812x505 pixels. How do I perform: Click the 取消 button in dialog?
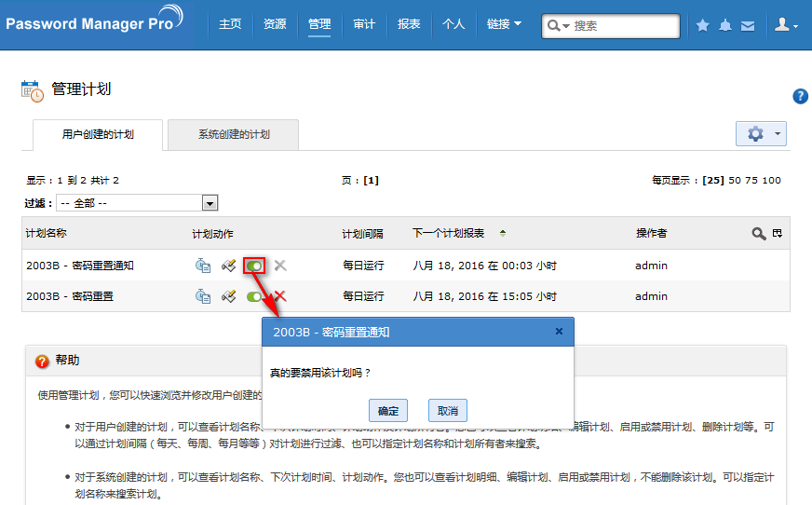pos(447,411)
